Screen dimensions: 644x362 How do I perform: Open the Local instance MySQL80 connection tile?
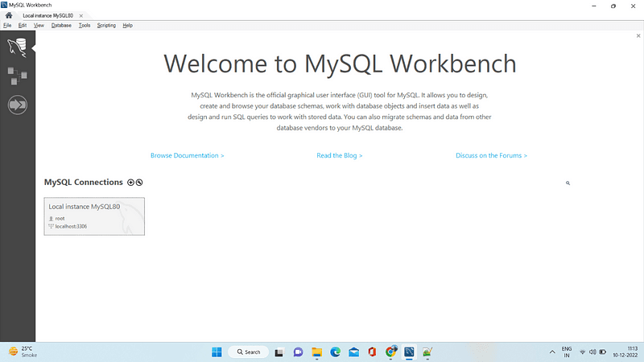tap(94, 216)
